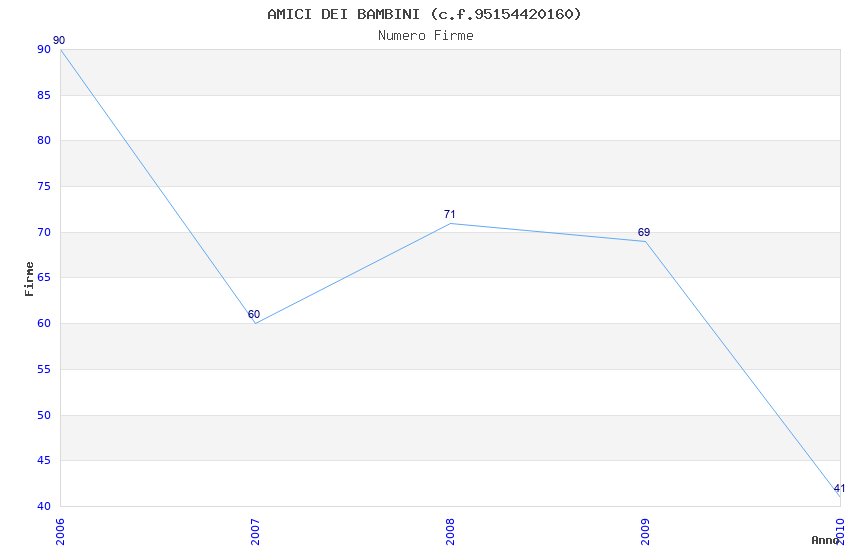Click the 65 tick on the y-axis
Screen dimensions: 850x550
tap(44, 278)
